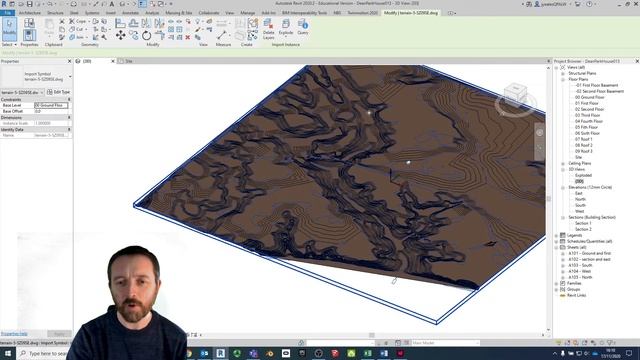Click the Type Properties icon above Properties

(29, 23)
